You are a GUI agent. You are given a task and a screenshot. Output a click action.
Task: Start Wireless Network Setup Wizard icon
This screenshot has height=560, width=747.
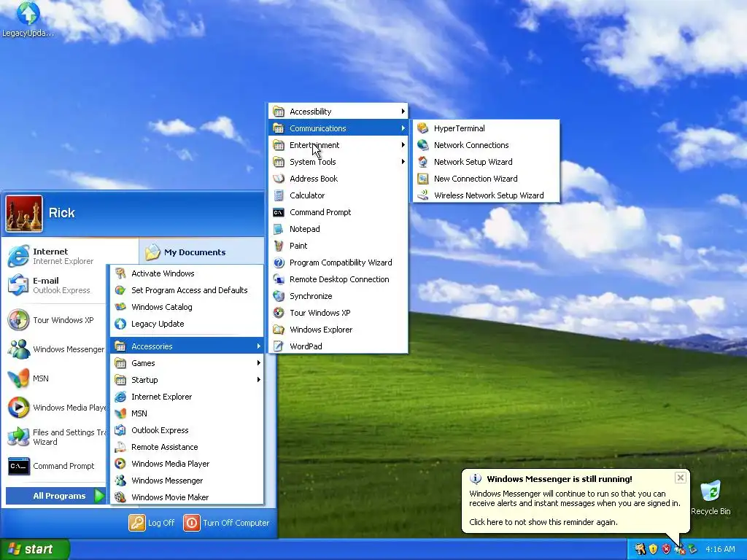(x=422, y=195)
